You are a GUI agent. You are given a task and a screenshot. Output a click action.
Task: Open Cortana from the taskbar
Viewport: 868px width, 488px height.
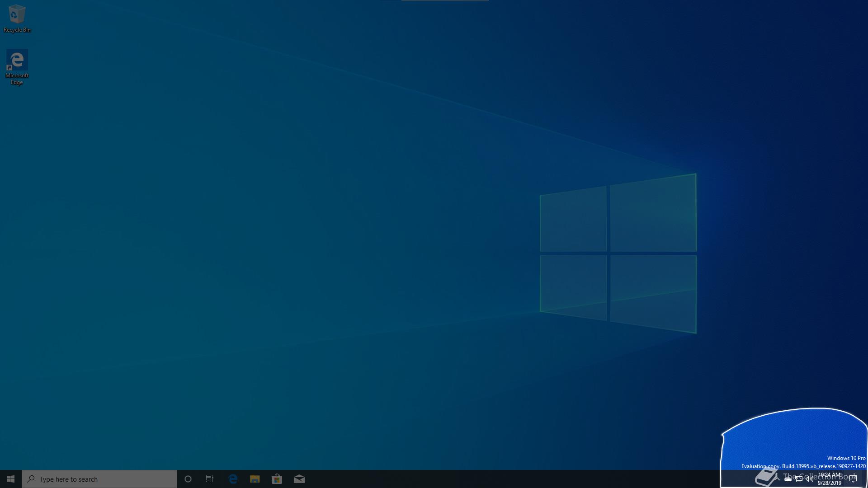(x=188, y=479)
